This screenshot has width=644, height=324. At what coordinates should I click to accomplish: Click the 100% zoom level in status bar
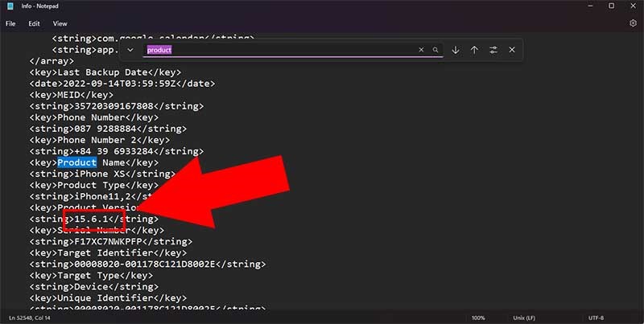tap(478, 318)
